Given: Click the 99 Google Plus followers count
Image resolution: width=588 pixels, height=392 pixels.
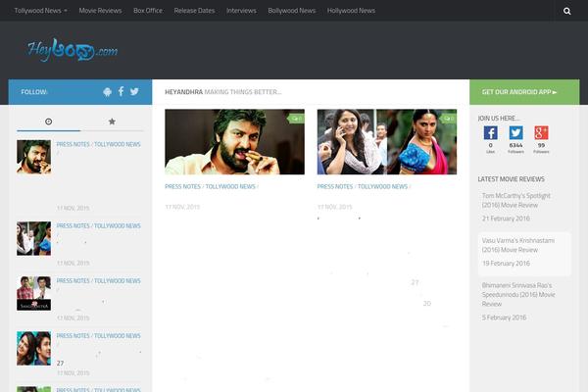Looking at the screenshot, I should click(x=541, y=145).
